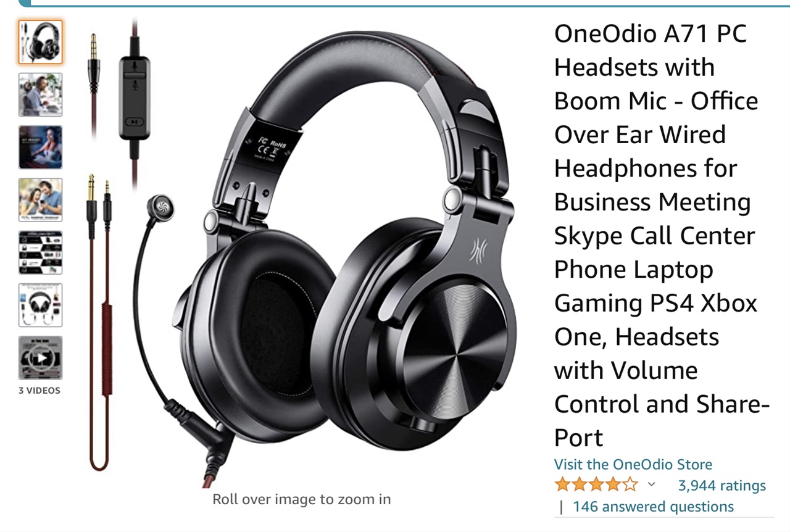Click the 3 VIDEOS label
The image size is (790, 532).
(x=40, y=391)
